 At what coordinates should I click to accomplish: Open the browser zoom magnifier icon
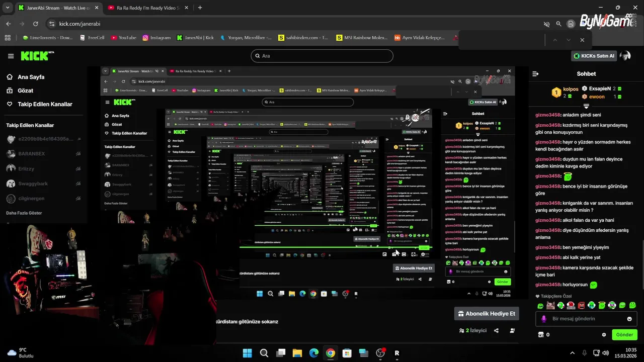[x=558, y=24]
